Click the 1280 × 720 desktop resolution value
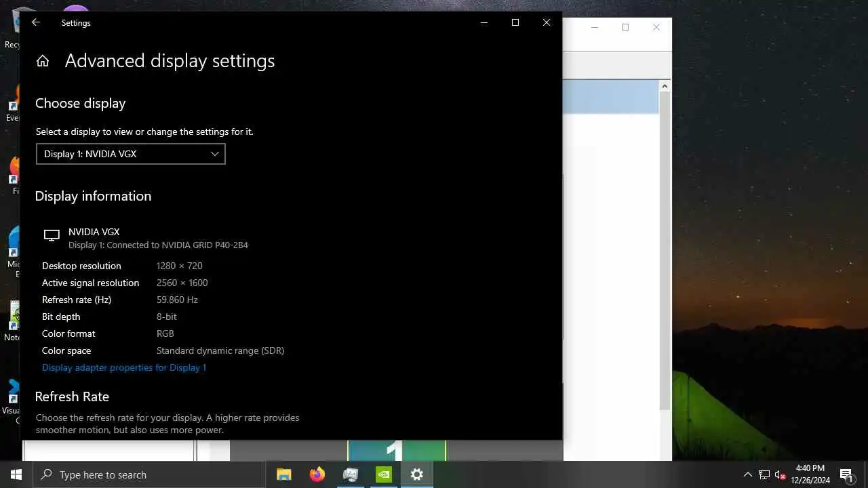Image resolution: width=868 pixels, height=488 pixels. [179, 266]
